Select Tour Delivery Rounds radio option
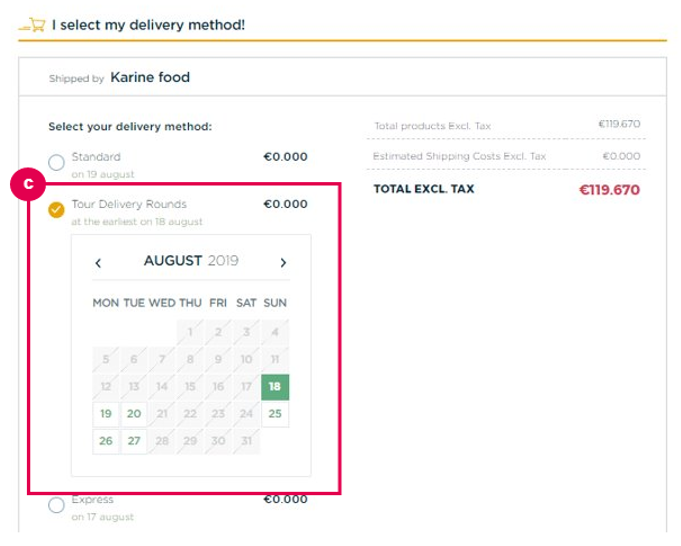Screen dimensions: 681x546 56,210
